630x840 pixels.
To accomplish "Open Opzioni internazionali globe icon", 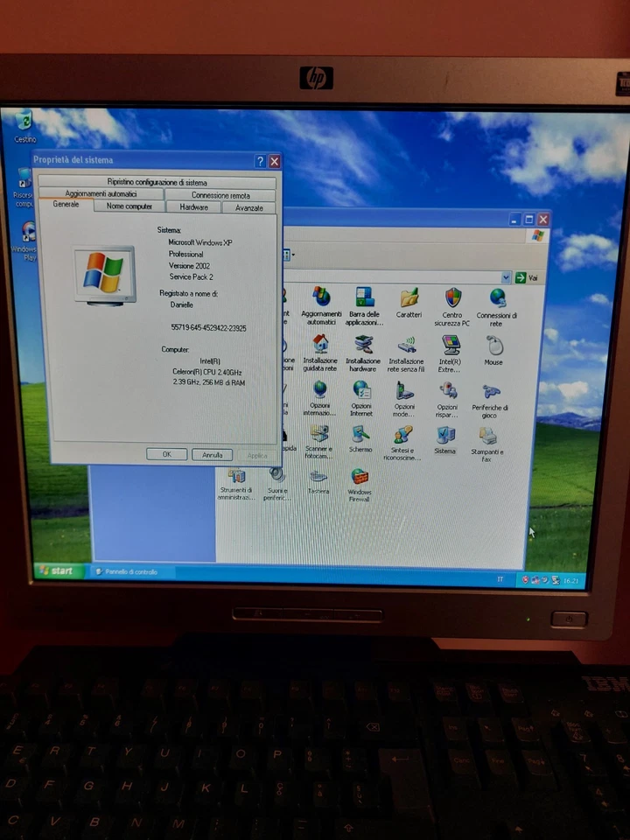I will point(319,398).
